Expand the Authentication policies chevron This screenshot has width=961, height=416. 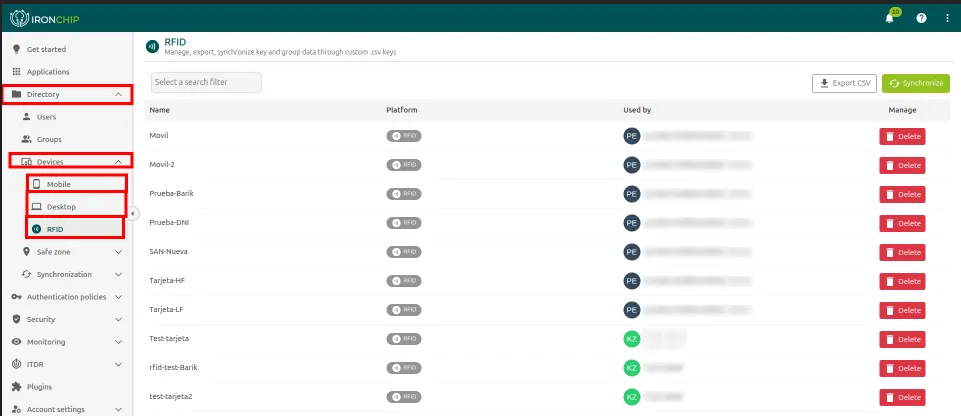(x=119, y=297)
